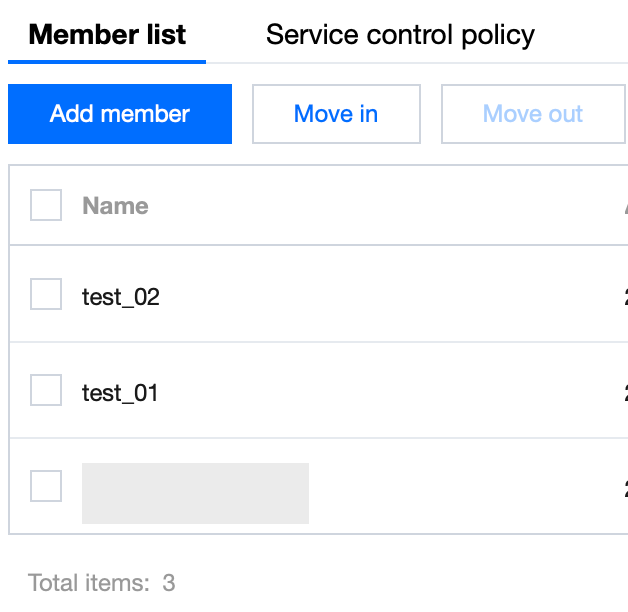Click the Add member button

click(120, 114)
